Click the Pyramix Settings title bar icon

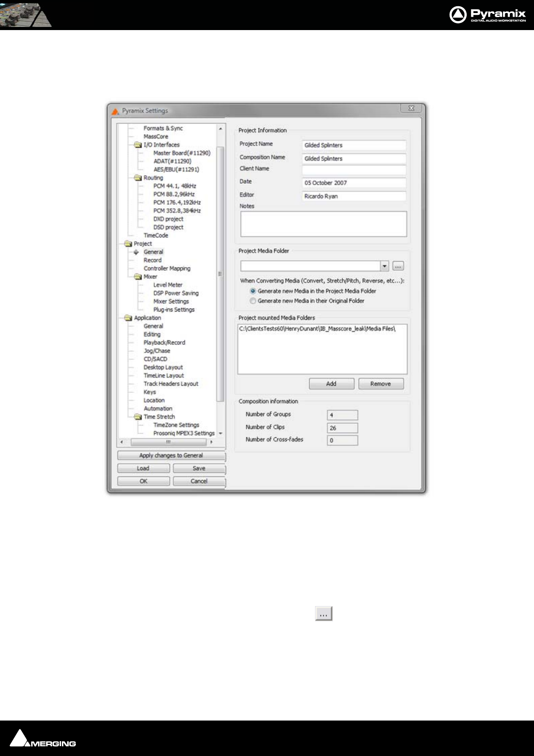pyautogui.click(x=115, y=111)
